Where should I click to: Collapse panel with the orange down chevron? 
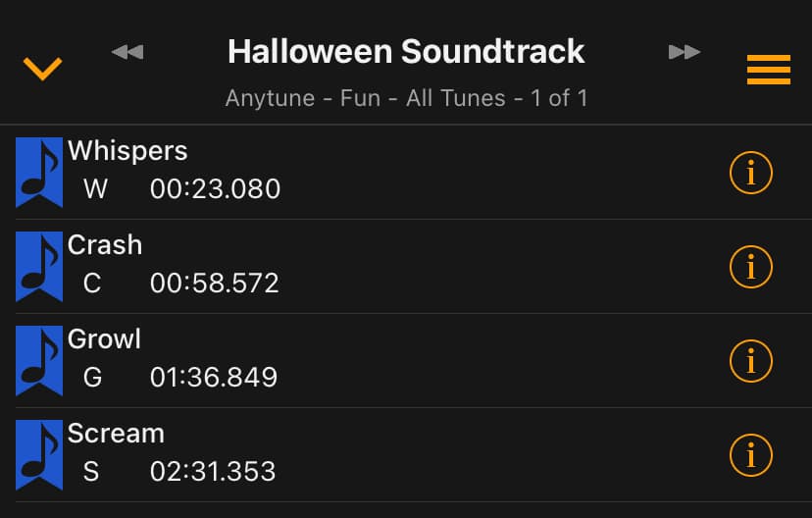42,68
